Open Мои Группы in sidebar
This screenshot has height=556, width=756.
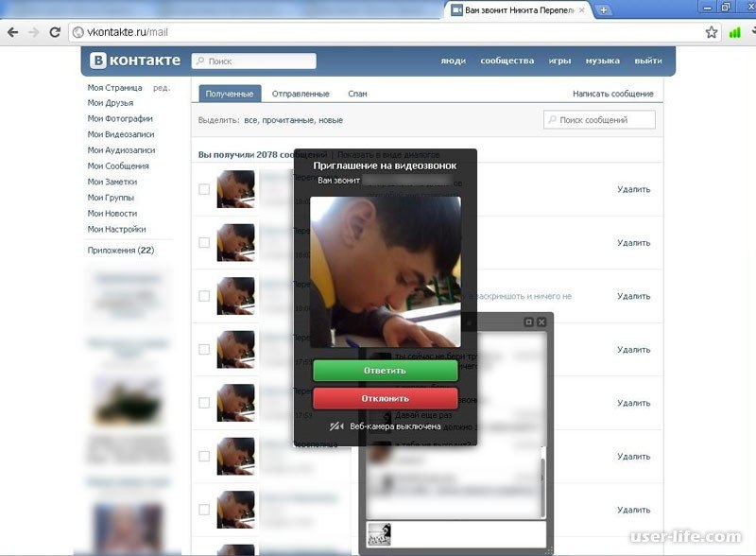(111, 198)
